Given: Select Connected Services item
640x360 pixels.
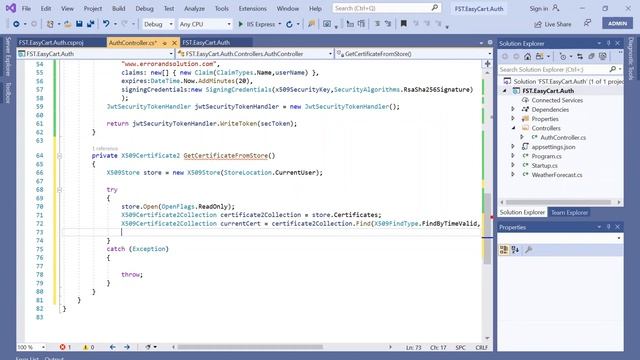Looking at the screenshot, I should pos(557,100).
